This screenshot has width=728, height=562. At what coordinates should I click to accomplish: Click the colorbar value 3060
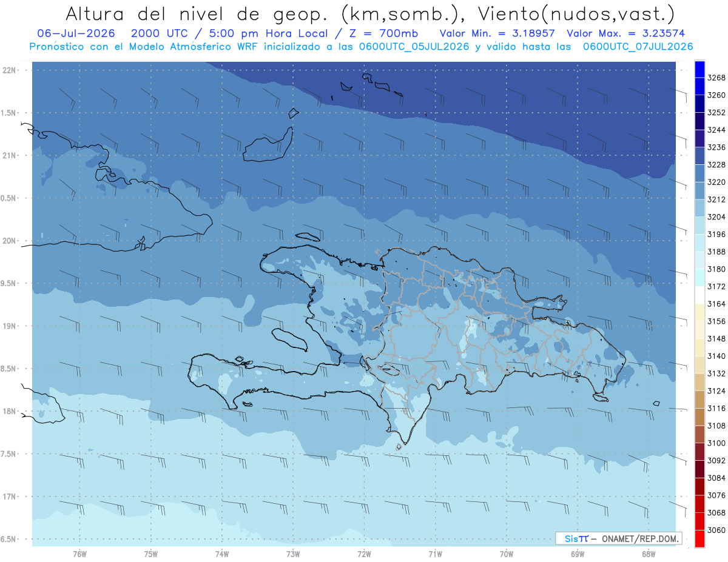point(716,530)
